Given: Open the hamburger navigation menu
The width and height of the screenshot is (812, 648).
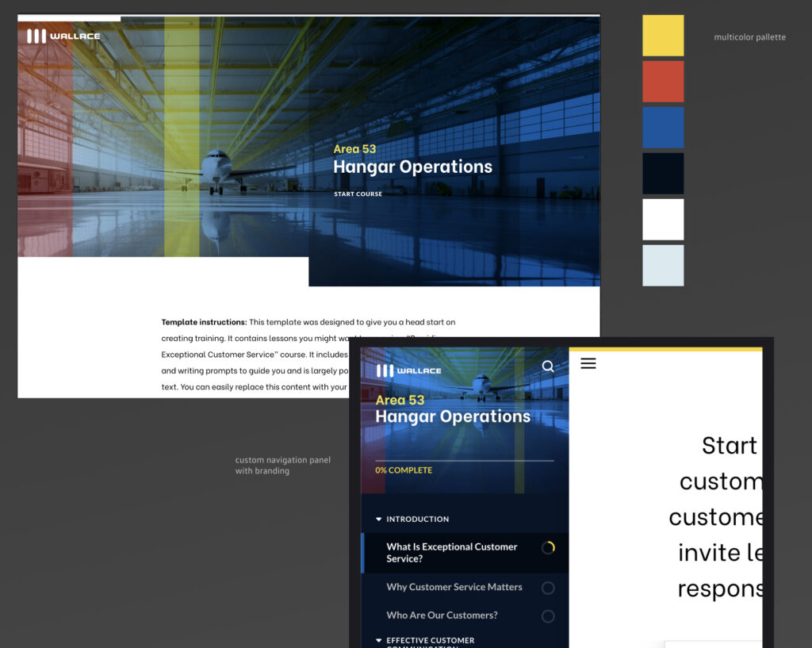Looking at the screenshot, I should (588, 363).
